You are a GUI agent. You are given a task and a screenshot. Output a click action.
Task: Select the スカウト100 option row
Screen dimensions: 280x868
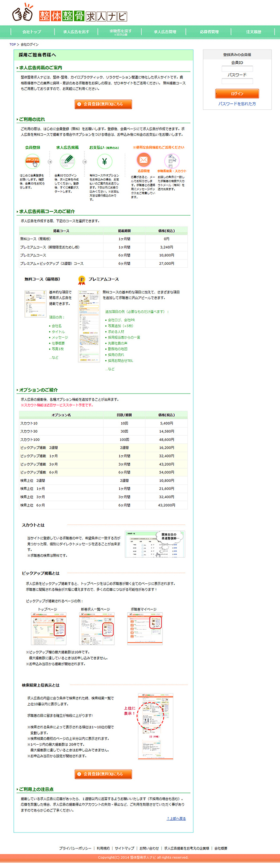103,440
